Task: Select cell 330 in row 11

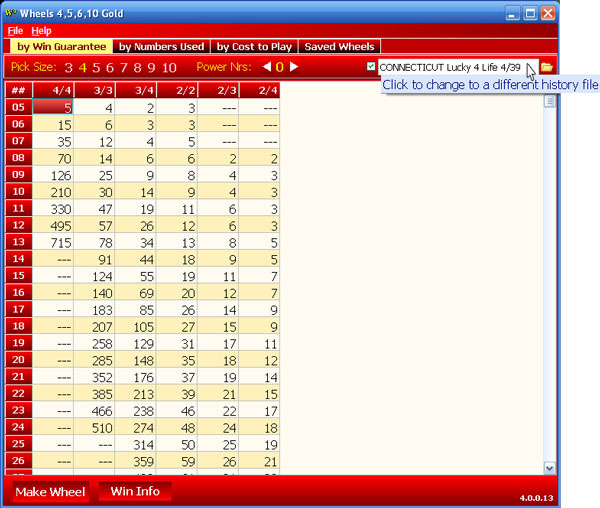Action: [53, 208]
